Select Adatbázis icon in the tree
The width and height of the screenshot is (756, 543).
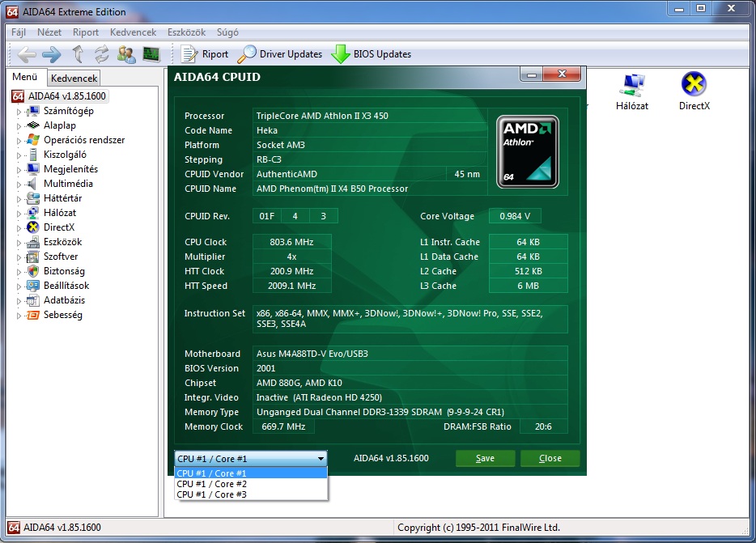33,300
